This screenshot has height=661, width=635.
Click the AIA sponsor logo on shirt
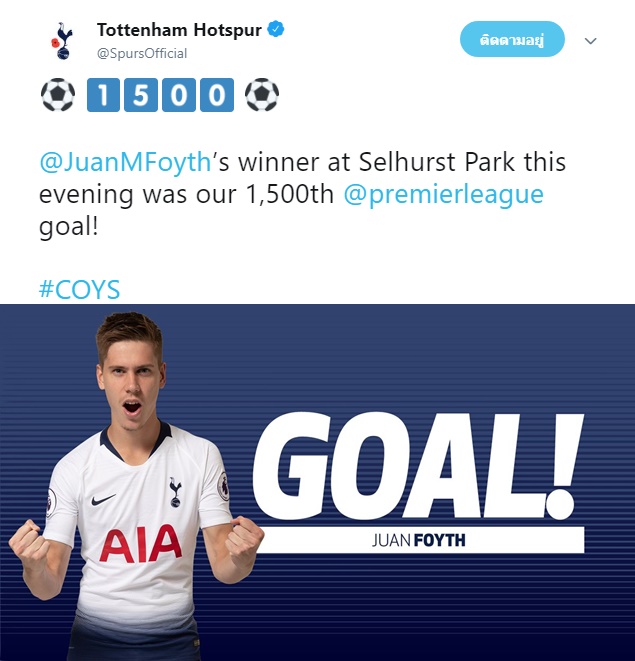coord(141,544)
